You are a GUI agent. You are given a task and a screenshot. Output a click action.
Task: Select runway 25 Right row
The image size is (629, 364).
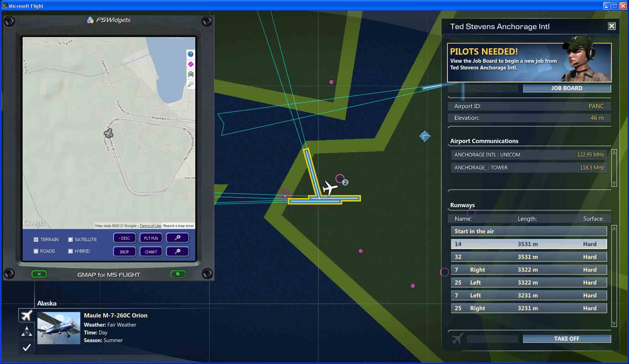pos(529,308)
